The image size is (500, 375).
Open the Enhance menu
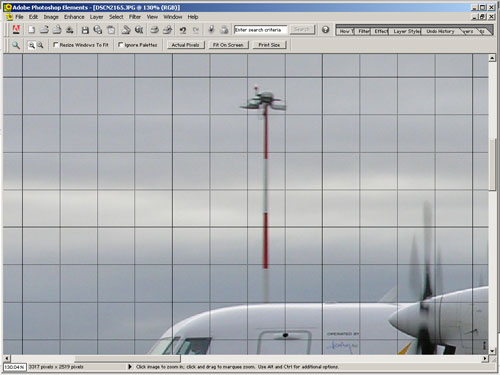pos(74,17)
